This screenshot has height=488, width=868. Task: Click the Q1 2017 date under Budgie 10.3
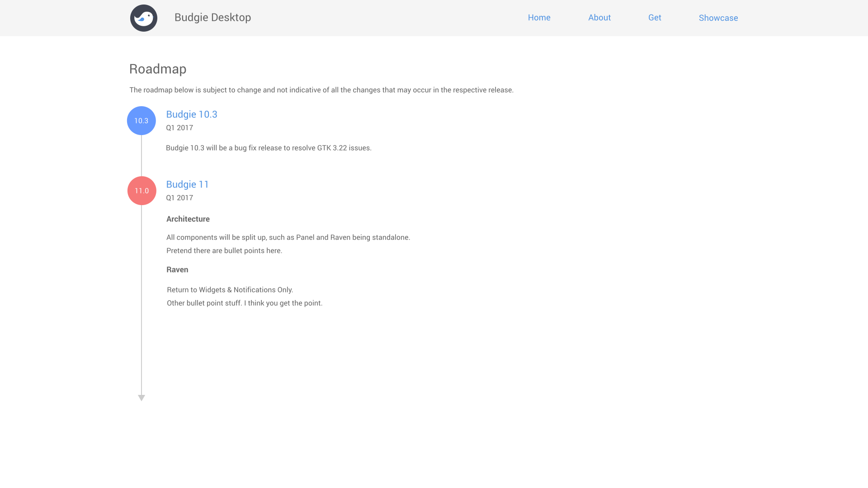tap(179, 128)
